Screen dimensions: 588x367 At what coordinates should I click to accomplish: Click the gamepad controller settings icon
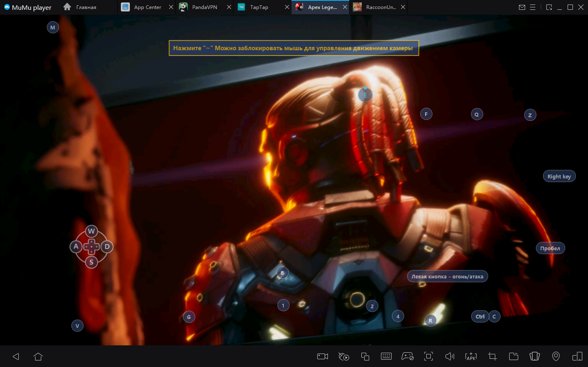pos(407,356)
